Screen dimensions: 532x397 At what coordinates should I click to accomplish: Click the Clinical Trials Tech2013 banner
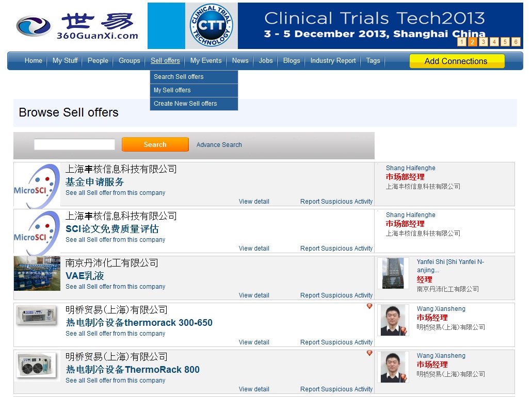335,26
